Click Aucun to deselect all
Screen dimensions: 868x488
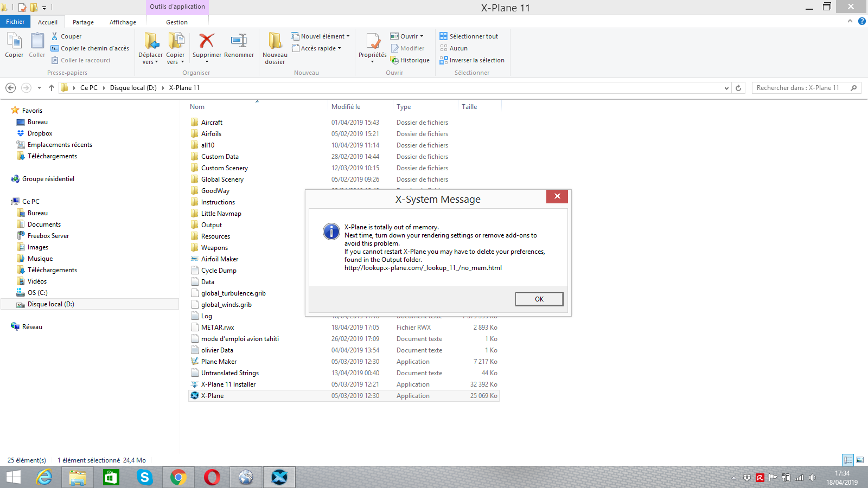tap(454, 48)
